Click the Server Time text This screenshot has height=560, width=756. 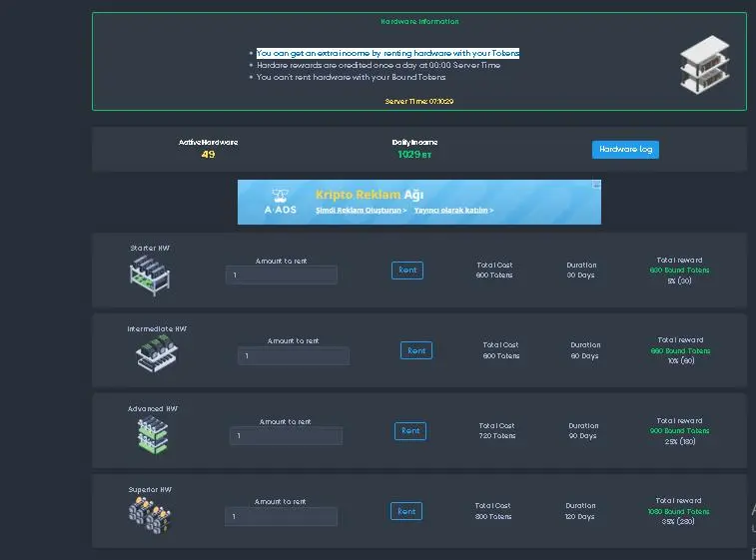click(419, 101)
